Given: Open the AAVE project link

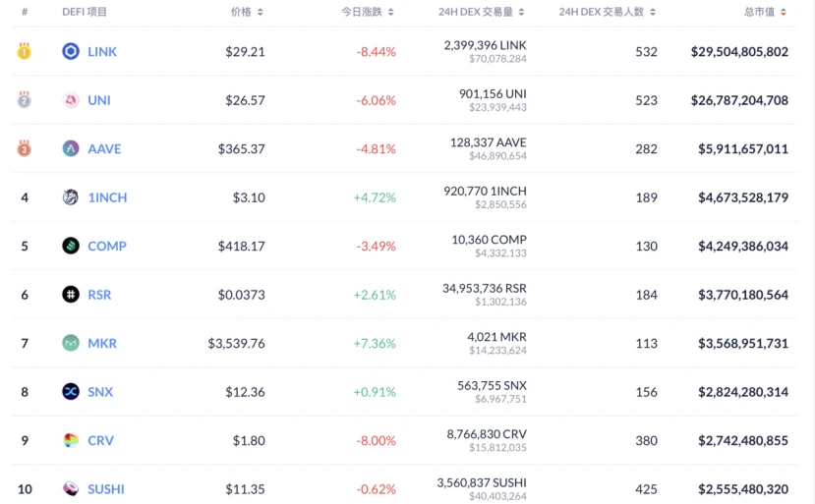Looking at the screenshot, I should click(x=104, y=148).
